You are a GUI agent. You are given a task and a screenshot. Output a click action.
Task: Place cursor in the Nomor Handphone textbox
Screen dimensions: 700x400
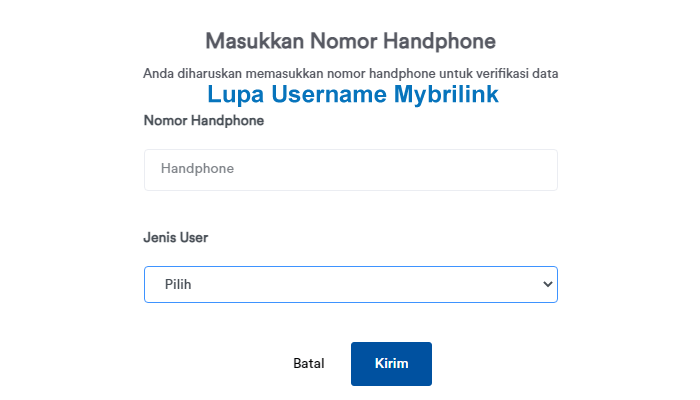click(350, 170)
